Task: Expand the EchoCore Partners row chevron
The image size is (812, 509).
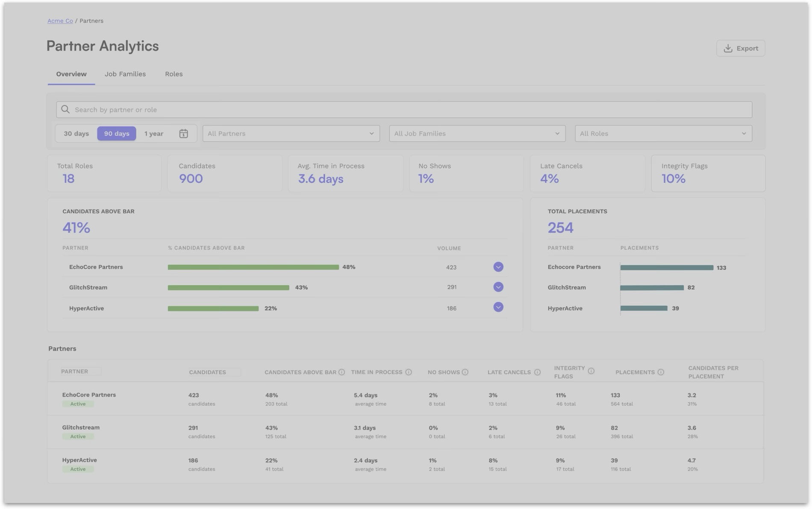Action: tap(498, 267)
